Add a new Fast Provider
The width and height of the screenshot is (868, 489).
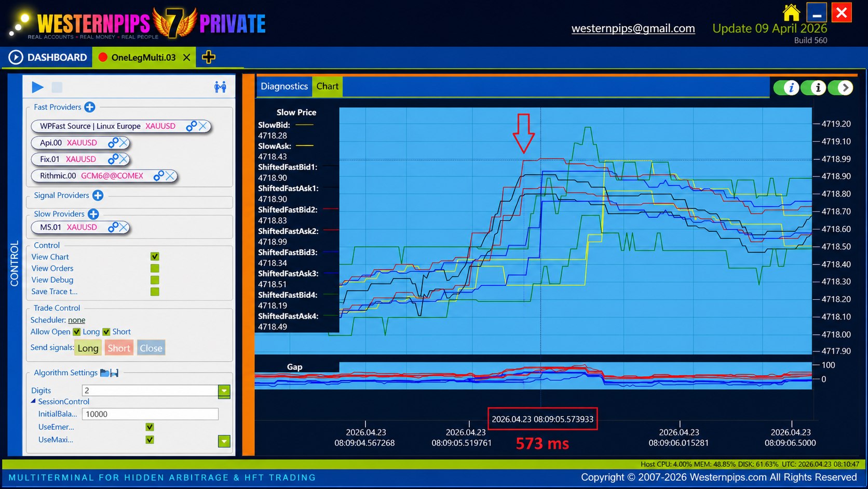tap(90, 107)
